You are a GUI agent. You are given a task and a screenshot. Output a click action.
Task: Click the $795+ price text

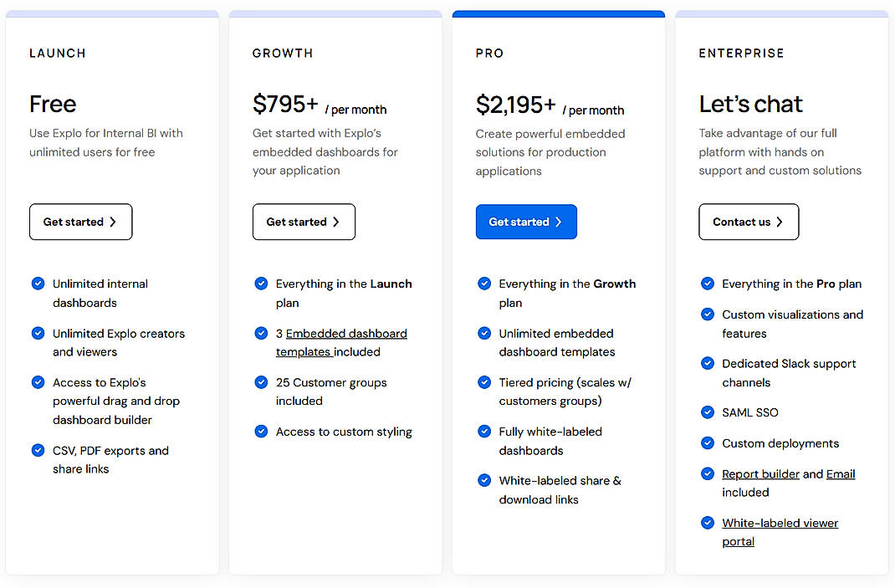285,104
